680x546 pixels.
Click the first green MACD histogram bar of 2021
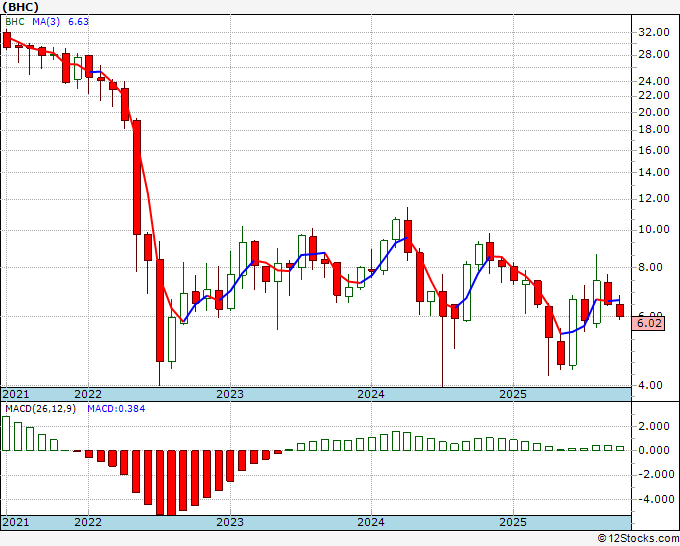point(6,433)
